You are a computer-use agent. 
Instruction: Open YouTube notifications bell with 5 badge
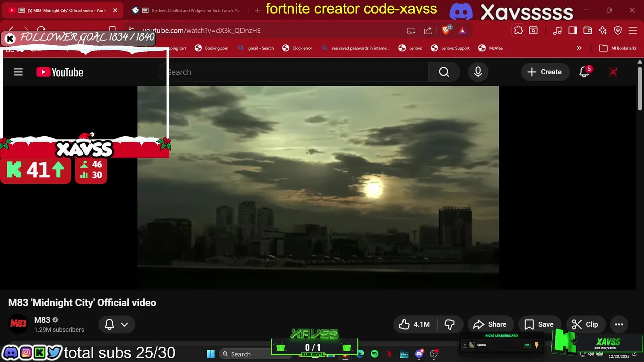pyautogui.click(x=584, y=72)
